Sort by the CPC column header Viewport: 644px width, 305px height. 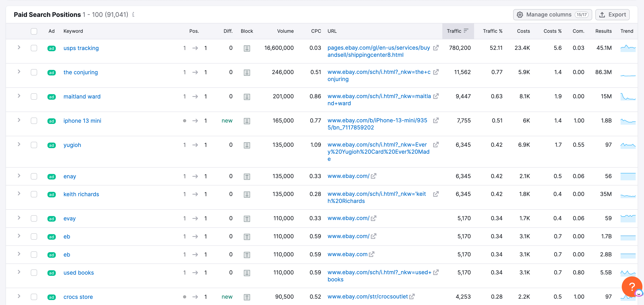click(x=316, y=31)
